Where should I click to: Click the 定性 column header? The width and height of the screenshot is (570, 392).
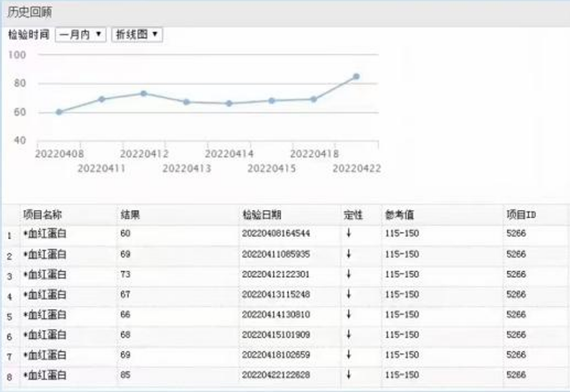tap(353, 215)
